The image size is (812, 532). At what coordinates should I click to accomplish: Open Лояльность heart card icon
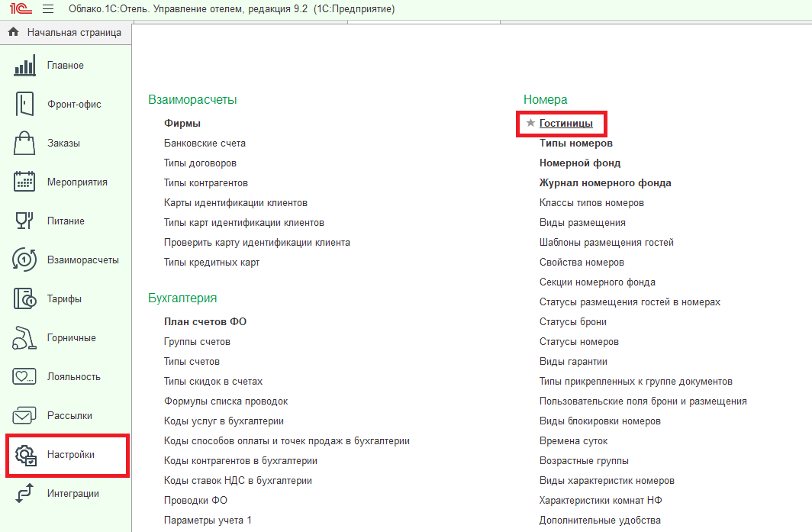tap(24, 376)
